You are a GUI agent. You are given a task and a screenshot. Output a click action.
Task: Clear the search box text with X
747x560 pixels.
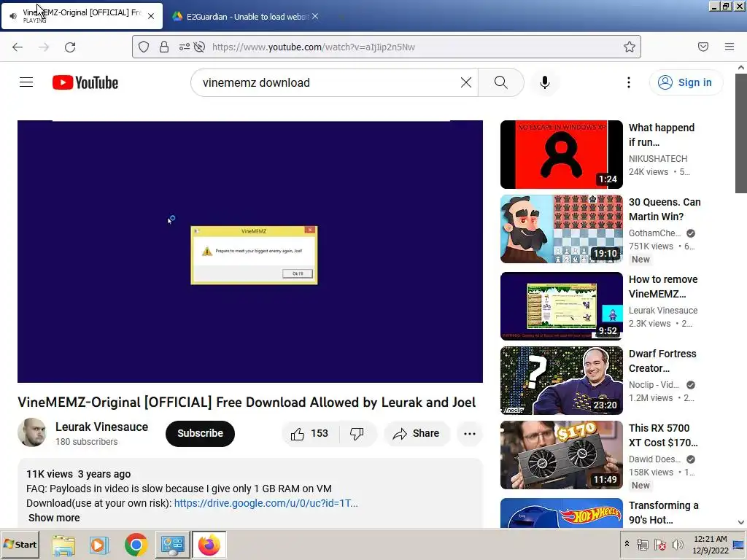tap(466, 82)
